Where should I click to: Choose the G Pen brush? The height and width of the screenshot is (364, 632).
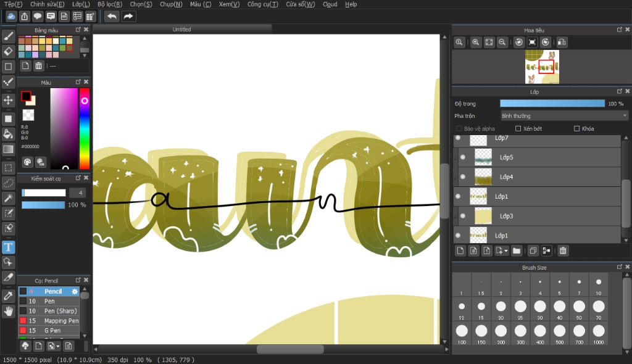[x=49, y=330]
